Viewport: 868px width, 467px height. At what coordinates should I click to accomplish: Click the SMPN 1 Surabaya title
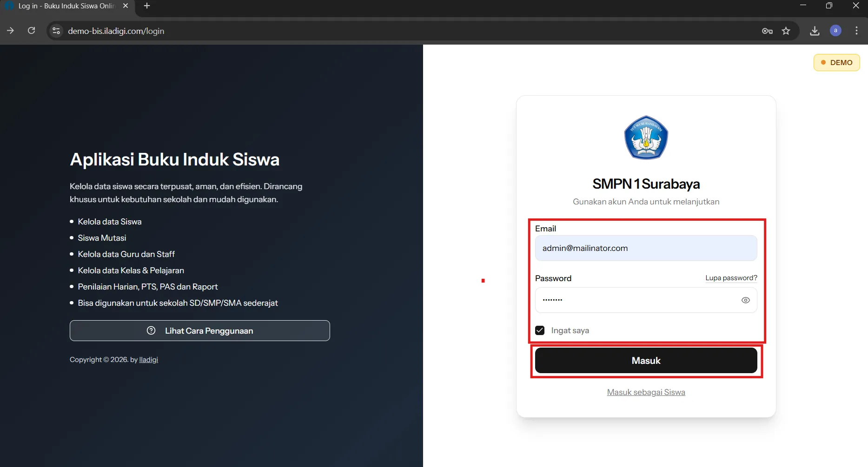tap(646, 184)
